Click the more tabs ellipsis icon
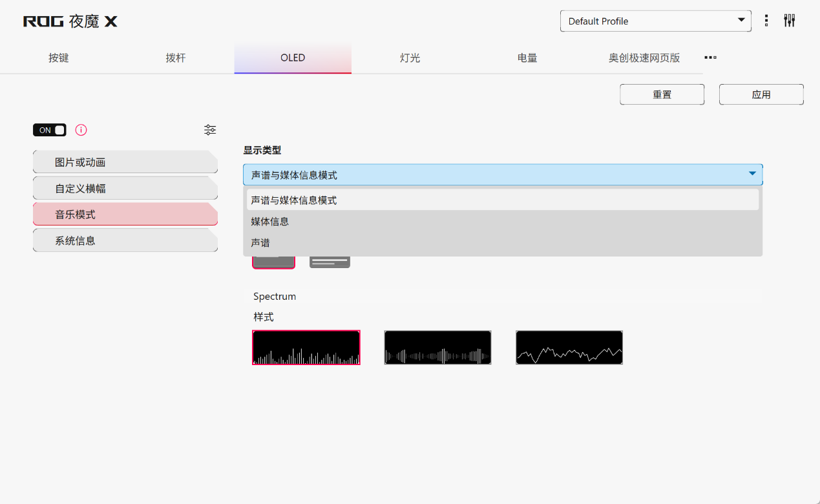This screenshot has height=504, width=820. pyautogui.click(x=710, y=58)
